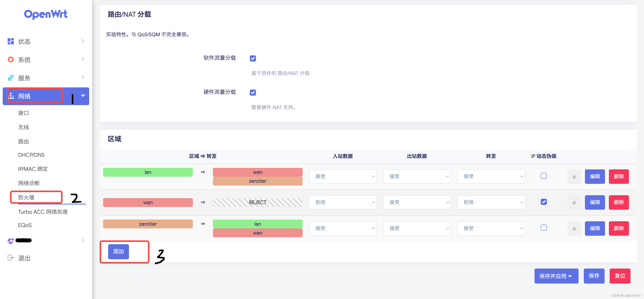Open 转发 dropdown in the zerotier row
This screenshot has width=644, height=299.
tap(491, 228)
